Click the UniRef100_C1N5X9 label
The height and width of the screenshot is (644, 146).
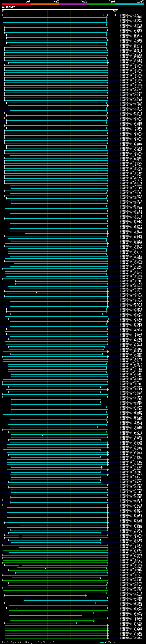pos(131,63)
